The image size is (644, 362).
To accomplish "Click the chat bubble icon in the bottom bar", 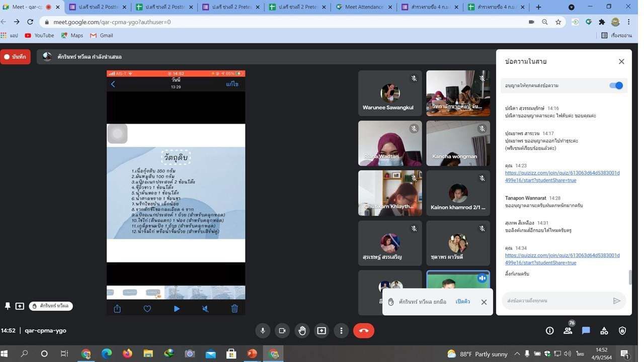I will tap(586, 330).
